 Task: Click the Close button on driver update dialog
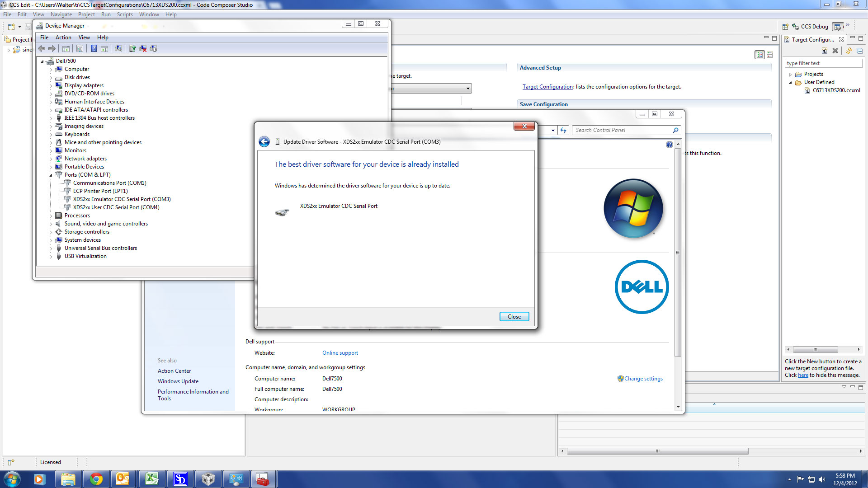coord(513,316)
